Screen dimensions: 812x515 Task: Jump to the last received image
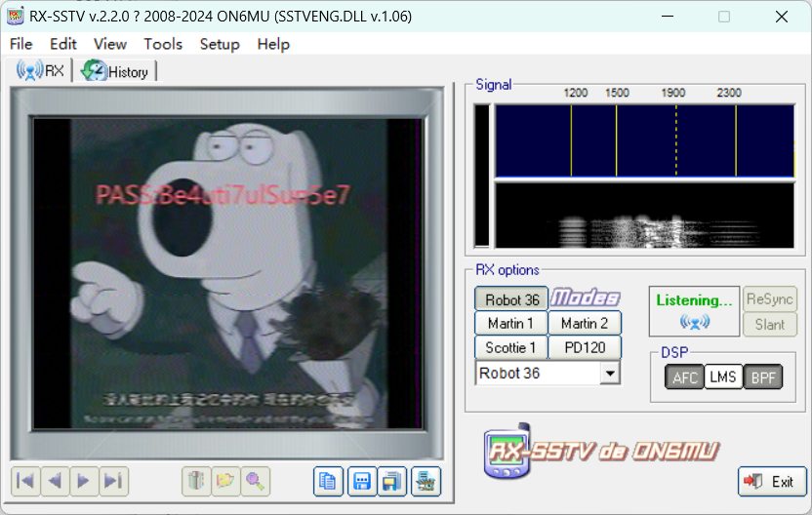point(113,482)
